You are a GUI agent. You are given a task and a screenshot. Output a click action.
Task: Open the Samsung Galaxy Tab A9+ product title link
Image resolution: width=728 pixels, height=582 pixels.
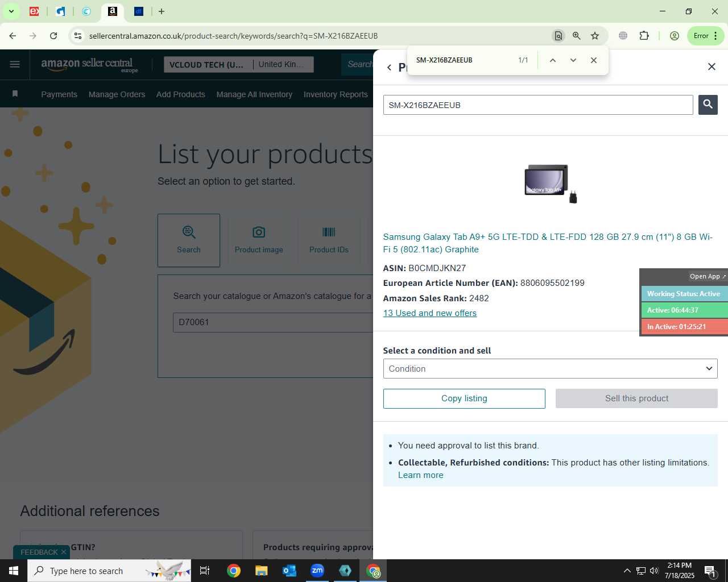point(548,243)
